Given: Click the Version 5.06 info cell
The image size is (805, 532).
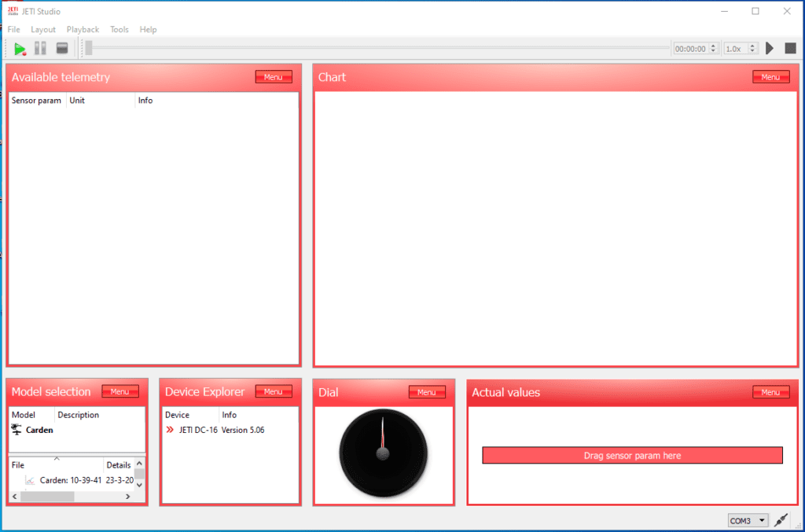Looking at the screenshot, I should (x=243, y=430).
